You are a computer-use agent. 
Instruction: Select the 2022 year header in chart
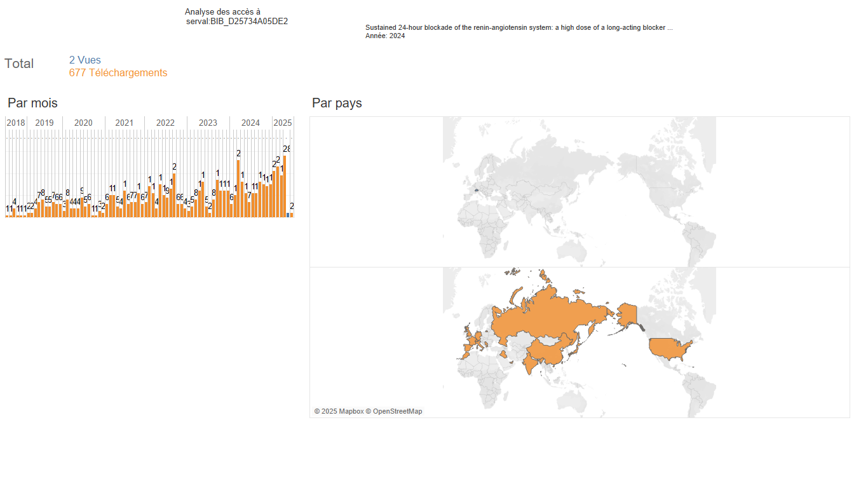pos(165,123)
